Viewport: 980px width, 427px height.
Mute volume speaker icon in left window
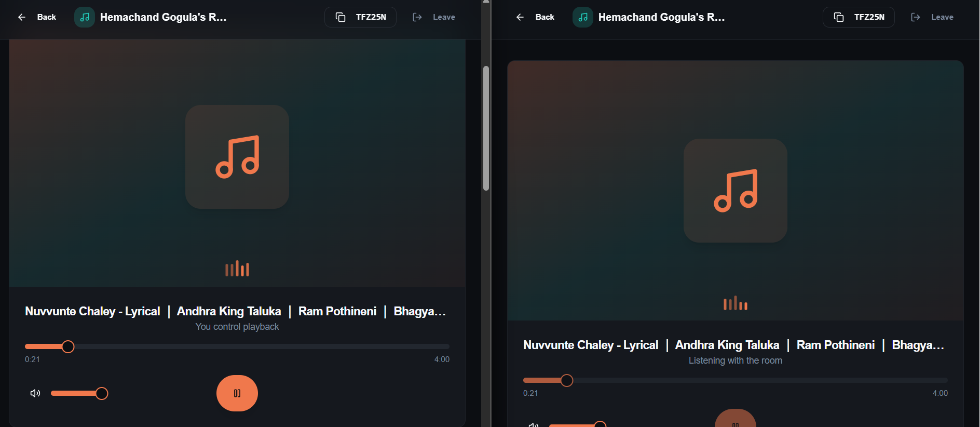[x=35, y=393]
